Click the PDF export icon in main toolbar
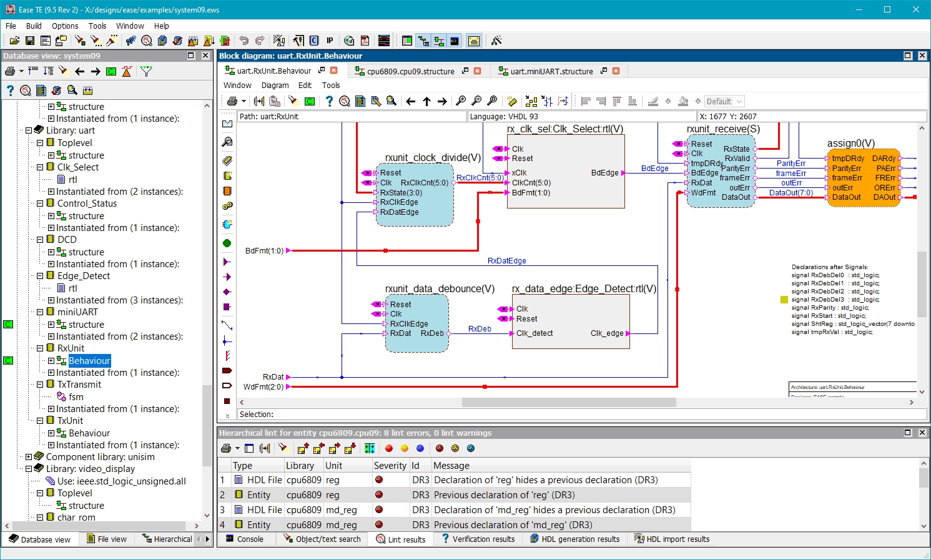The width and height of the screenshot is (931, 560). click(365, 41)
